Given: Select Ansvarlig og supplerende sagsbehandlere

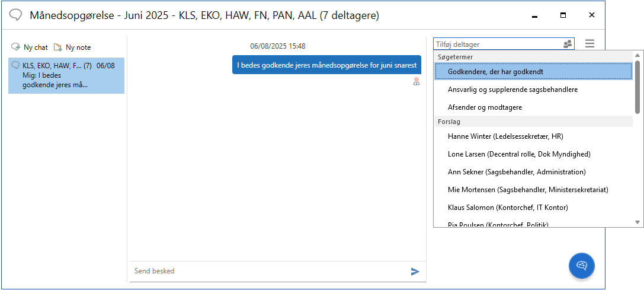Looking at the screenshot, I should click(x=534, y=90).
